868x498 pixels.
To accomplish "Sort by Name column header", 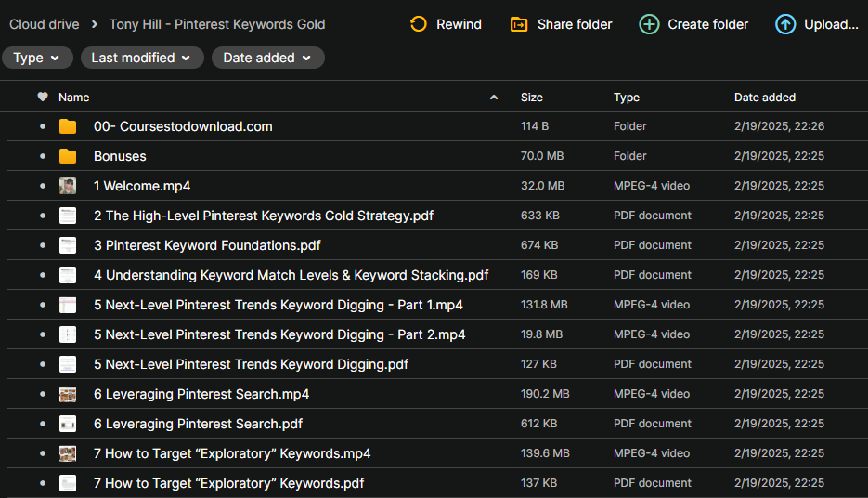I will pos(73,98).
